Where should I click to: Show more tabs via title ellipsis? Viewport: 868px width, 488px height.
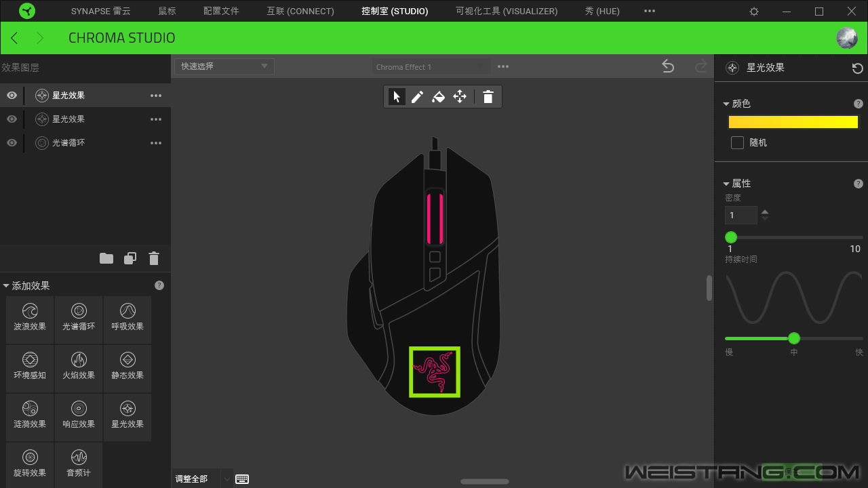[x=650, y=12]
